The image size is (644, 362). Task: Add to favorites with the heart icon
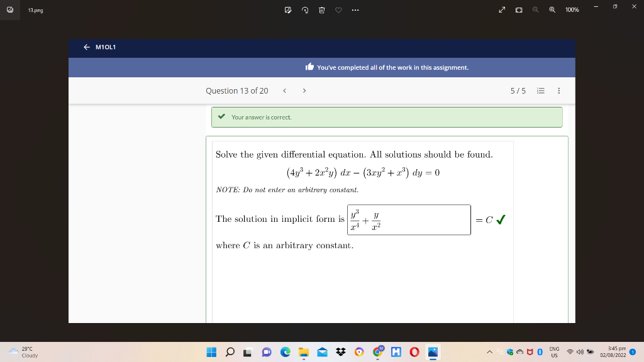point(338,10)
